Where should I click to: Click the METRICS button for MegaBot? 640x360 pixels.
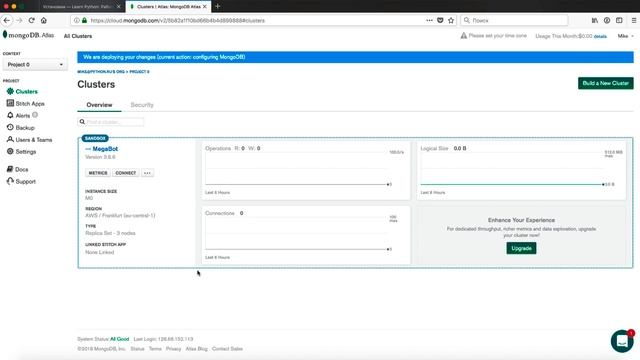98,173
